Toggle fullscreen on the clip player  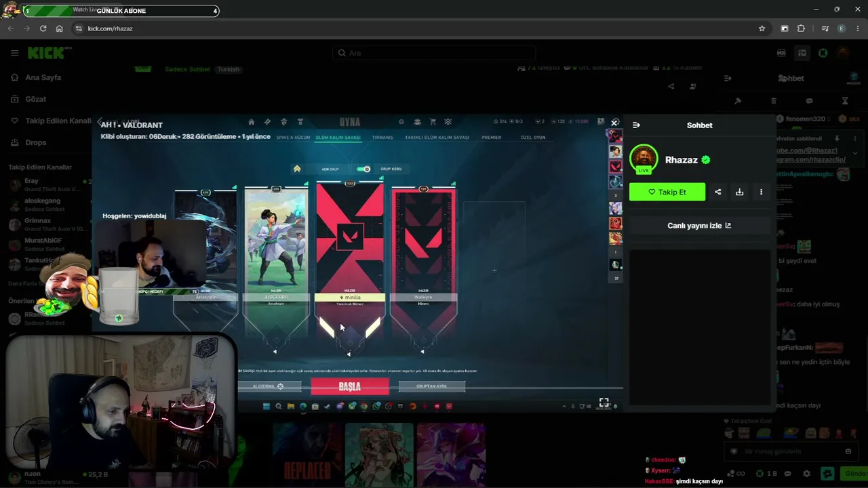pyautogui.click(x=604, y=402)
